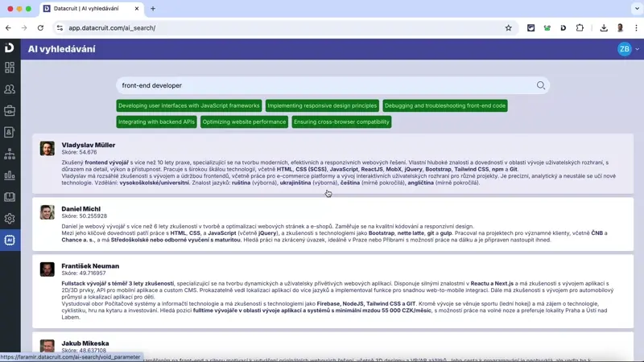644x362 pixels.
Task: Open the bar chart statistics icon
Action: 10,175
